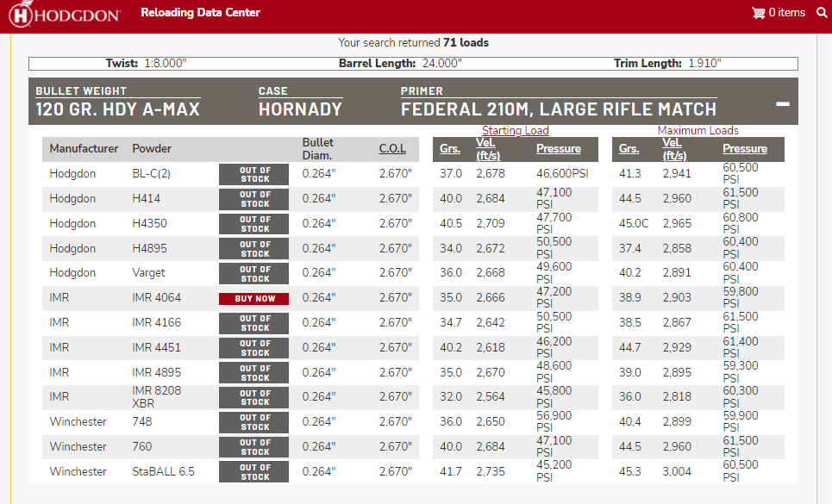Click the 71 loads search result text
This screenshot has width=832, height=504.
click(x=466, y=43)
